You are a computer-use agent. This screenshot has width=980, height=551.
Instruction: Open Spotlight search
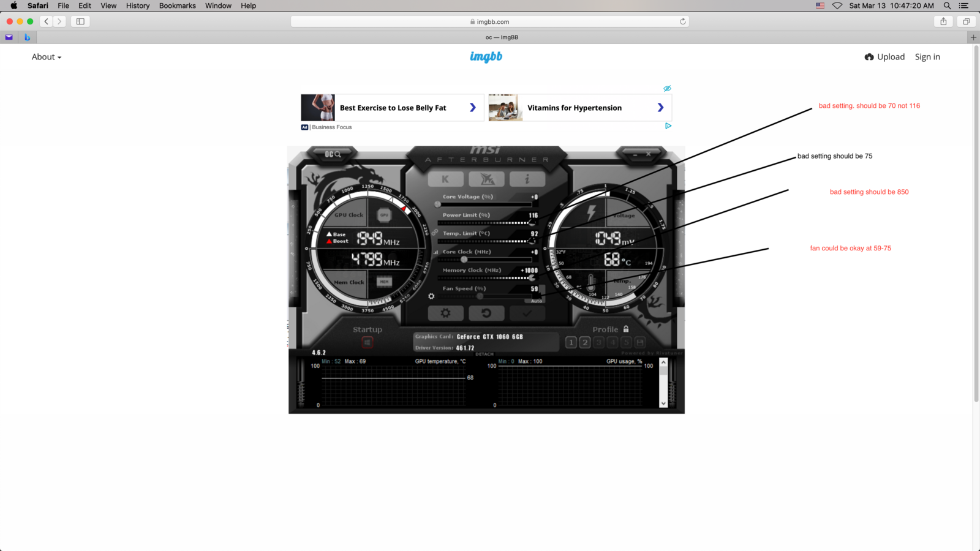[x=947, y=6]
